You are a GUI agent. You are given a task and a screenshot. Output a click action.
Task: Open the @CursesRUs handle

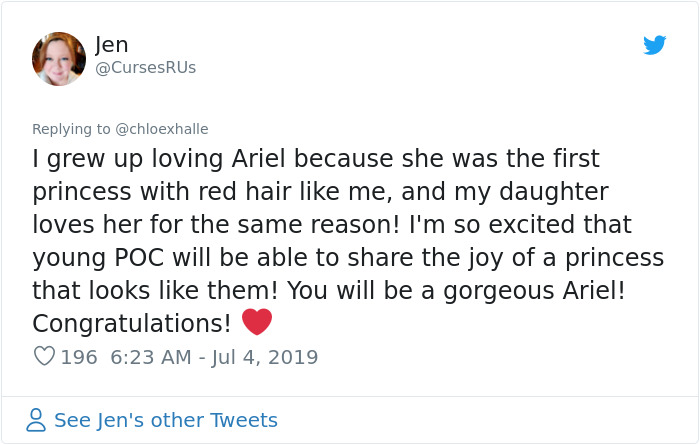[145, 68]
